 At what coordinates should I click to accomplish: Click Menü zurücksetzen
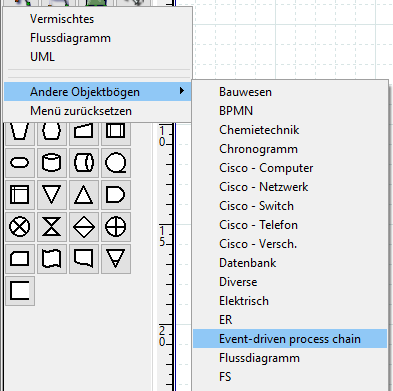81,111
